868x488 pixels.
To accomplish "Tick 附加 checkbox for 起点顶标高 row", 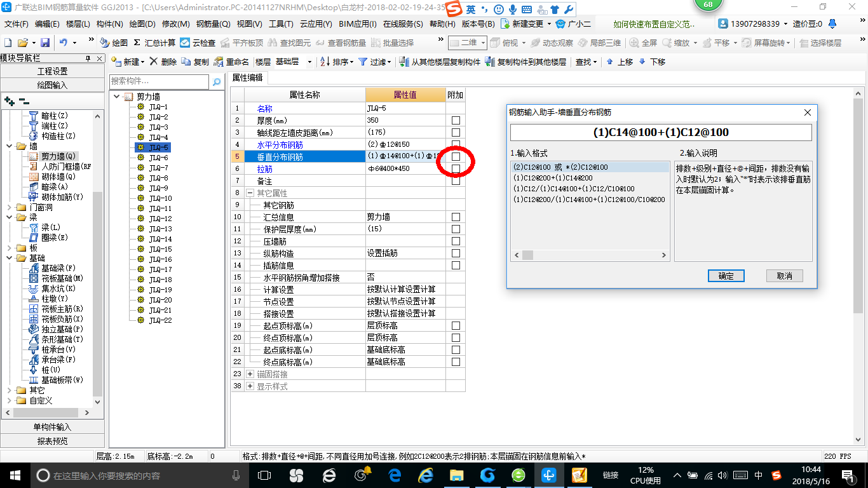I will coord(456,325).
